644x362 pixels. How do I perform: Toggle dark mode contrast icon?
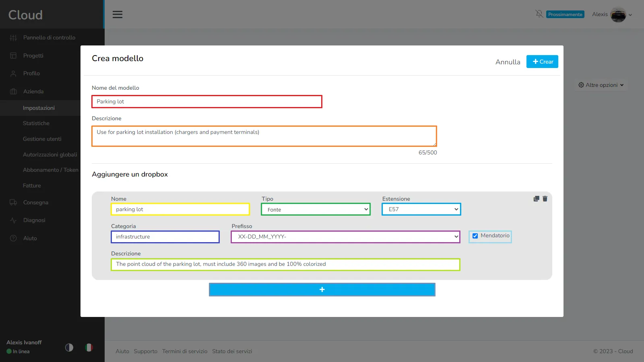point(69,348)
